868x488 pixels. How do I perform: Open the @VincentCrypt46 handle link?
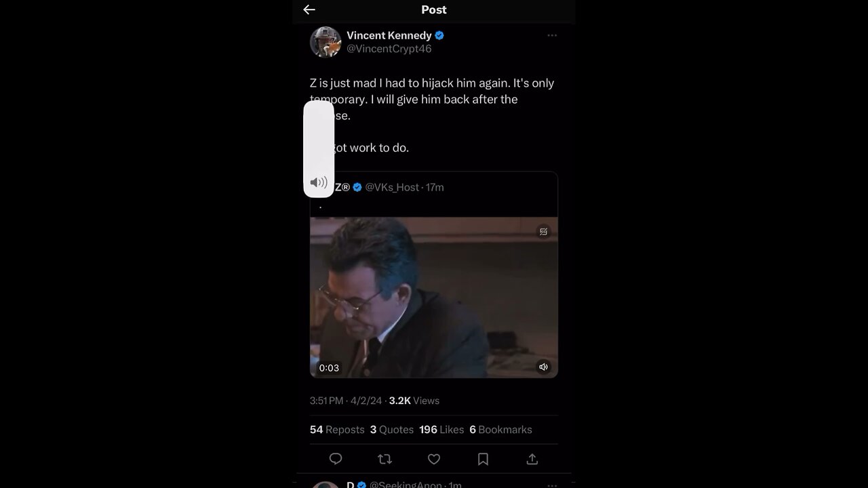click(x=389, y=49)
